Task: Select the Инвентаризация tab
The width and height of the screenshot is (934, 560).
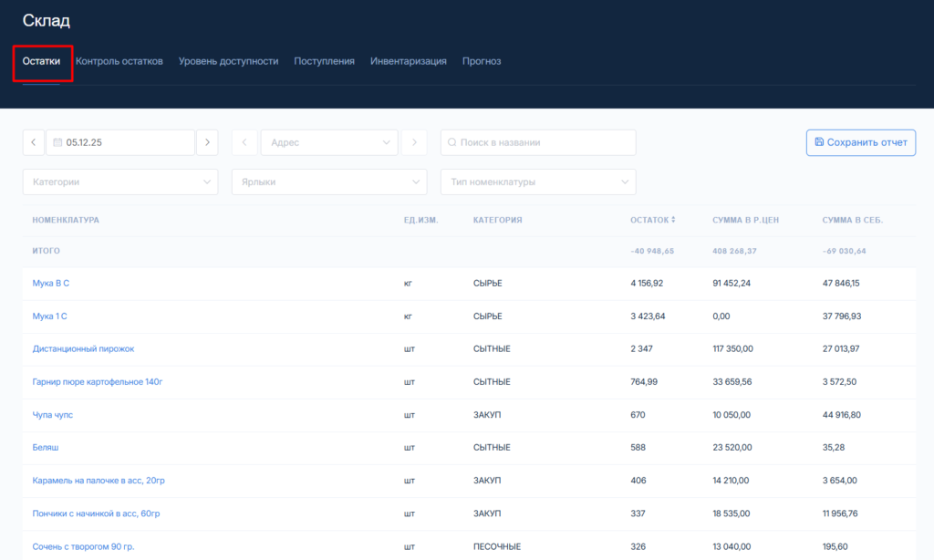Action: coord(408,61)
